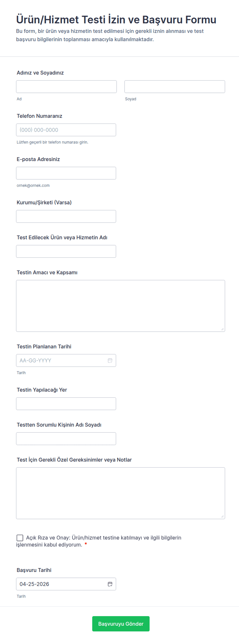Click the E-posta Adresiniz field
Viewport: 239px width, 644px height.
click(x=66, y=173)
